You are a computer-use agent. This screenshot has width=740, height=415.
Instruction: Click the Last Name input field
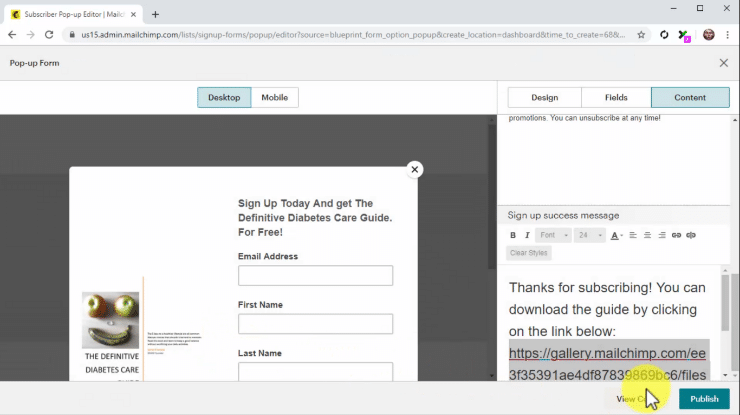click(315, 372)
